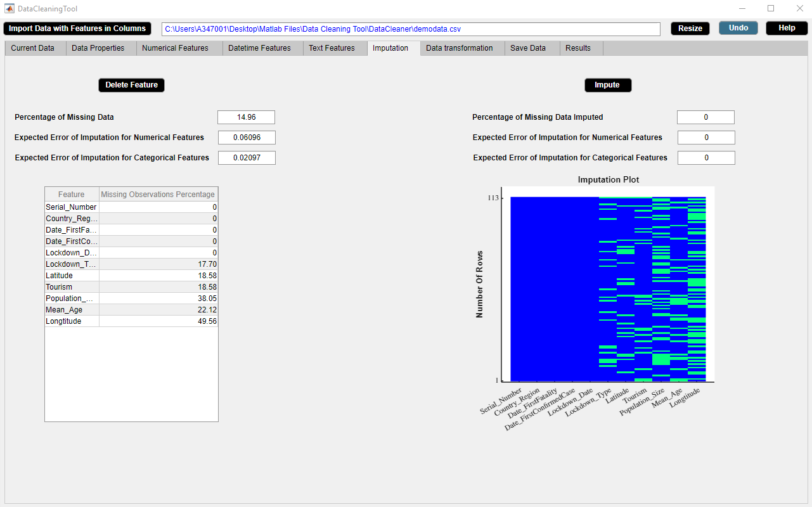Click the 49.56 missing percentage cell
812x507 pixels.
[158, 321]
